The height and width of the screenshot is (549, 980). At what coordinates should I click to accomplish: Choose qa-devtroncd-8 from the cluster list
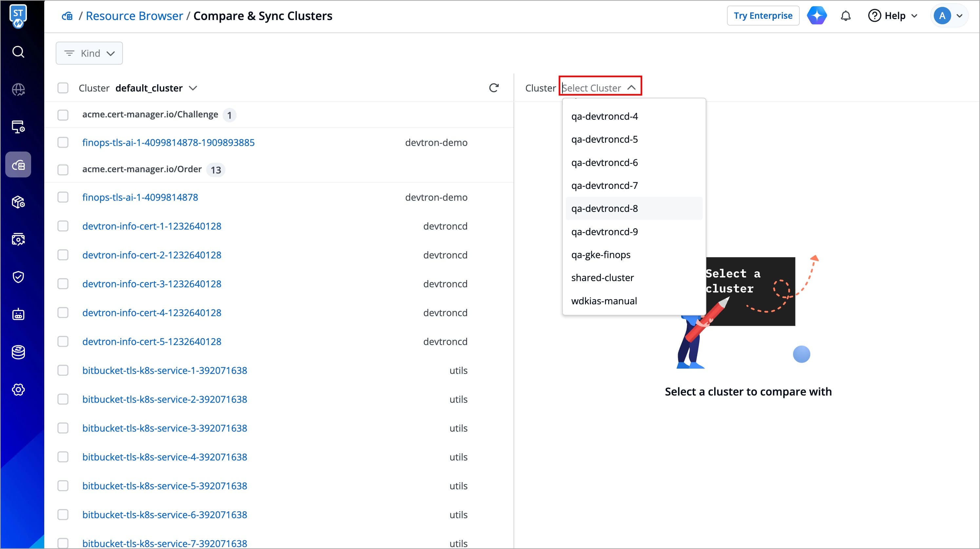tap(604, 209)
